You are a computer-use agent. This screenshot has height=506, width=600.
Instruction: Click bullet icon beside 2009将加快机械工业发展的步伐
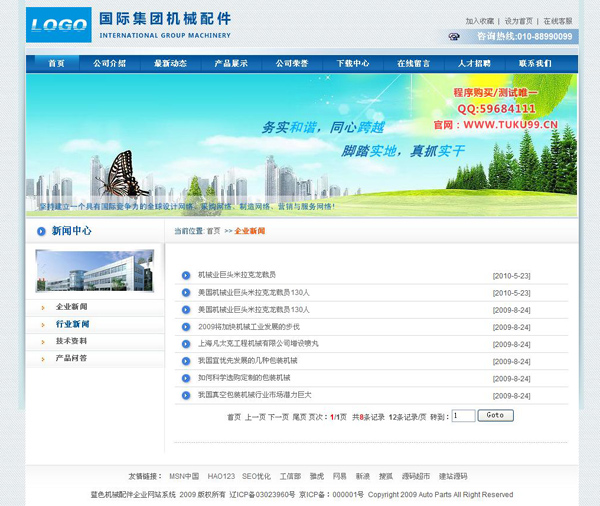tap(186, 327)
